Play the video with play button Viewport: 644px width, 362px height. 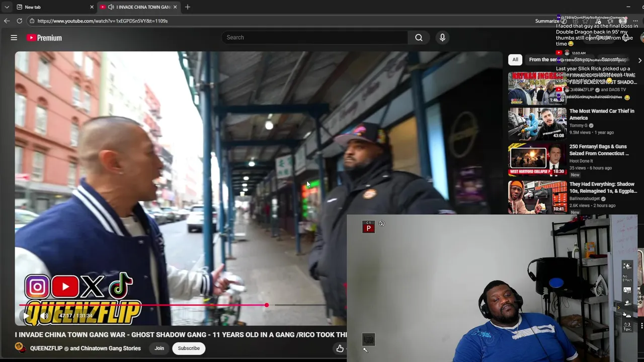click(x=27, y=316)
